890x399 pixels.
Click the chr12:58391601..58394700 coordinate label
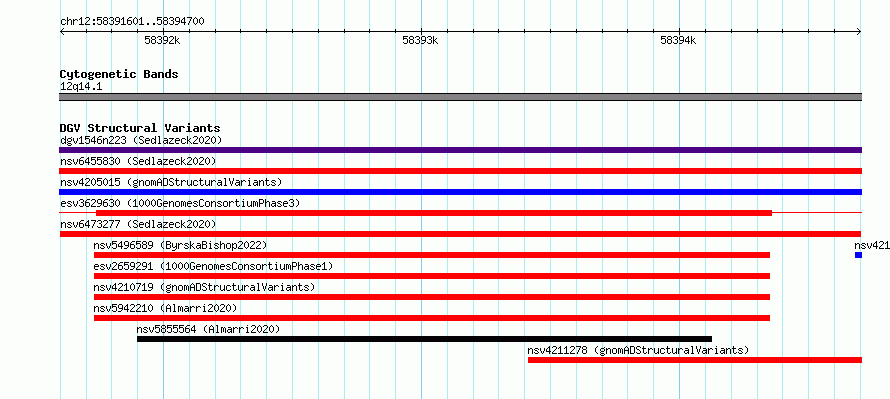click(132, 22)
